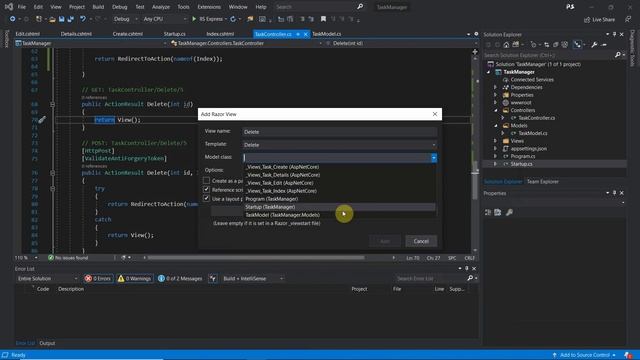The image size is (640, 360).
Task: Click the Sync with Active Document icon in Solution Explorer
Action: 547,45
